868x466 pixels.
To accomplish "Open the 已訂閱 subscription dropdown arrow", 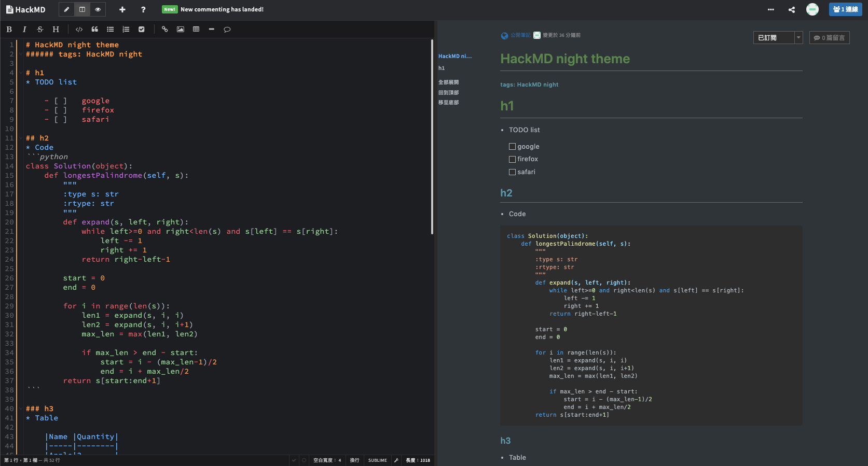I will 798,38.
